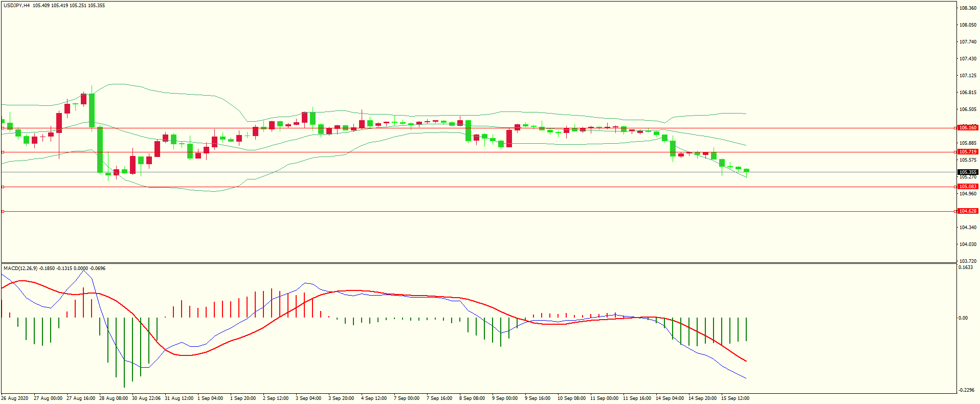
Task: Click the 107.740 price axis value
Action: pyautogui.click(x=968, y=42)
